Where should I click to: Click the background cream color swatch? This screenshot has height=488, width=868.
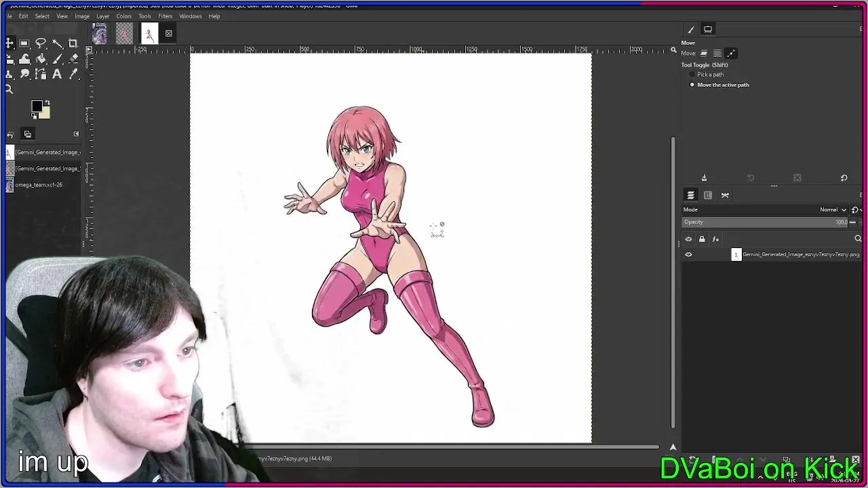click(x=45, y=113)
